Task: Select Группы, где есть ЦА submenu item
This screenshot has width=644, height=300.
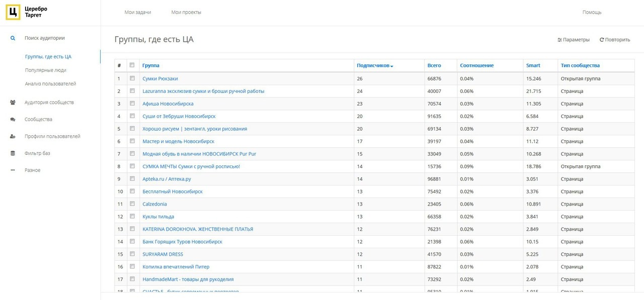Action: pyautogui.click(x=48, y=57)
